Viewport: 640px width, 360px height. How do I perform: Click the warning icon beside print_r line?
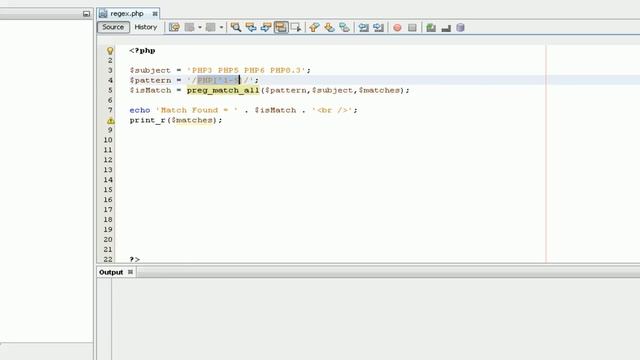[110, 121]
